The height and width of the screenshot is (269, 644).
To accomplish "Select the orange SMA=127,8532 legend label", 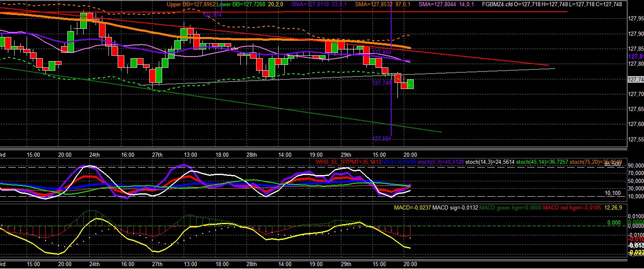I will 374,4.
